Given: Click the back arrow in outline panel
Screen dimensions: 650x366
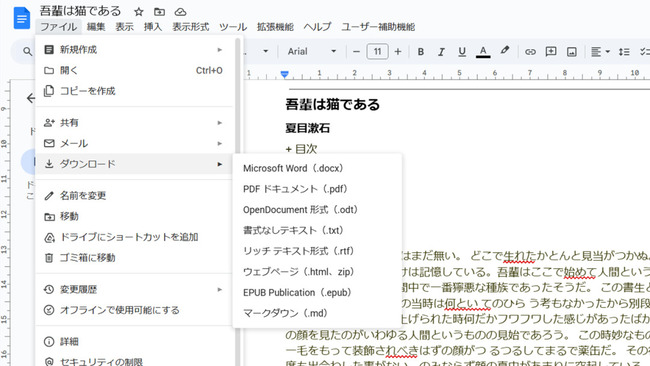Looking at the screenshot, I should click(x=31, y=98).
